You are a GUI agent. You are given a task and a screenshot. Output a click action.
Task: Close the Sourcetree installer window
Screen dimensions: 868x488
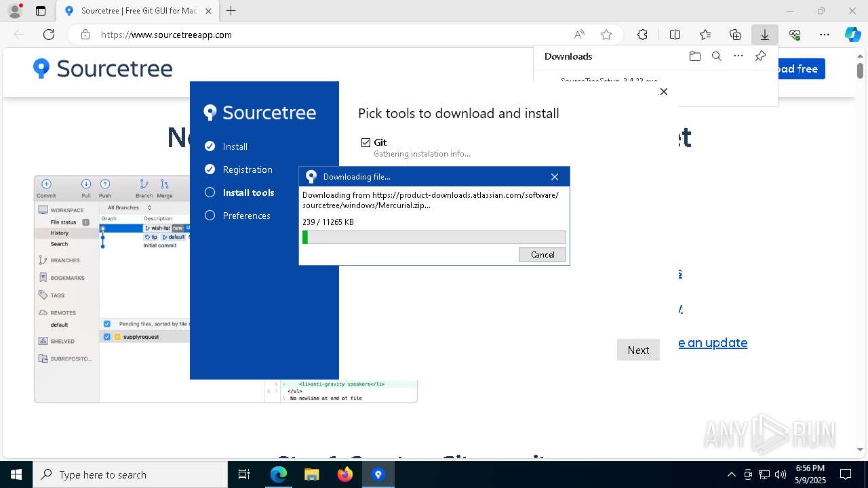point(664,91)
